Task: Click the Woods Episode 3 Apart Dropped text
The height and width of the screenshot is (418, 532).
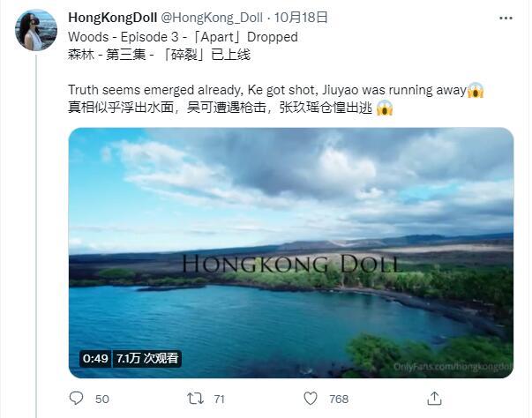Action: tap(183, 37)
